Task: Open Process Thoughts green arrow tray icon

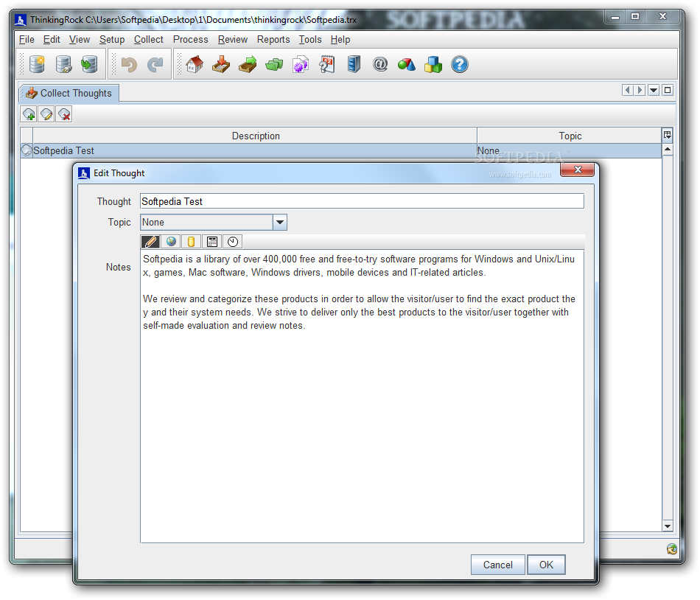Action: pos(248,64)
